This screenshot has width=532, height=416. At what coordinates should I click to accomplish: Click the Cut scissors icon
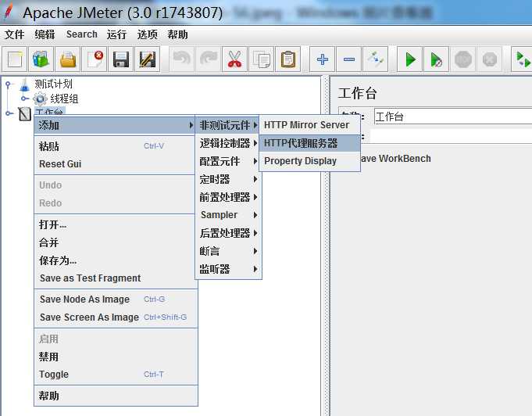click(235, 59)
